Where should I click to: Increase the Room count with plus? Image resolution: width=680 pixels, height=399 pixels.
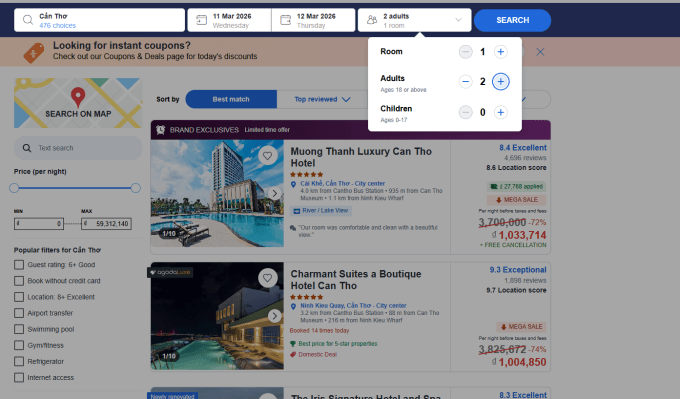coord(500,52)
